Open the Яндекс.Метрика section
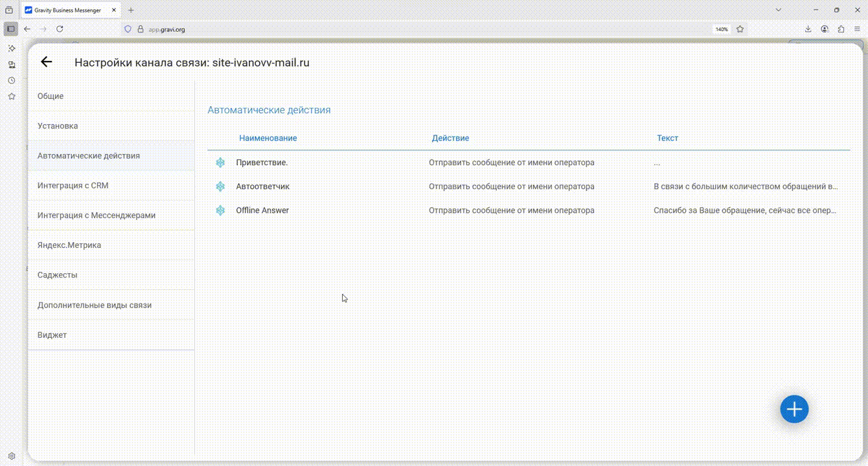The width and height of the screenshot is (868, 466). [69, 245]
